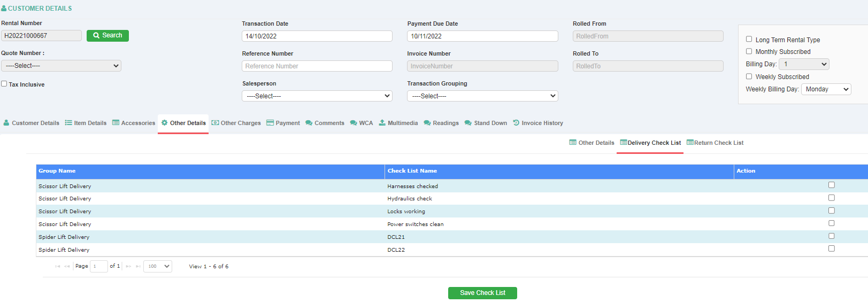Open Other Charges money icon tab

coord(215,123)
